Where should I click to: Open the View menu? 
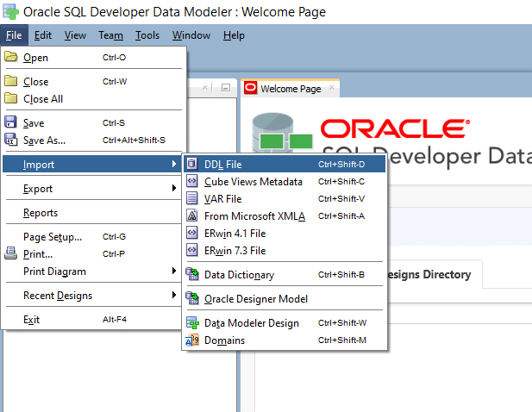(75, 35)
